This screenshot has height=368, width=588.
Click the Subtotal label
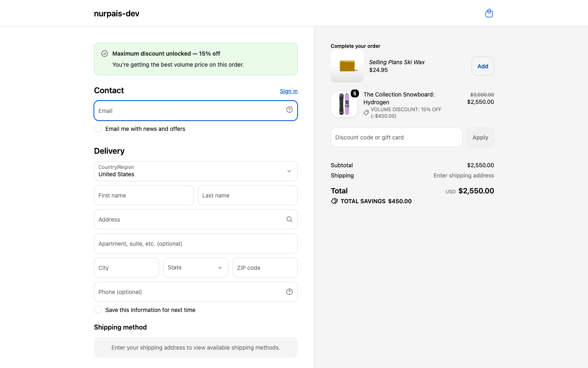(342, 165)
